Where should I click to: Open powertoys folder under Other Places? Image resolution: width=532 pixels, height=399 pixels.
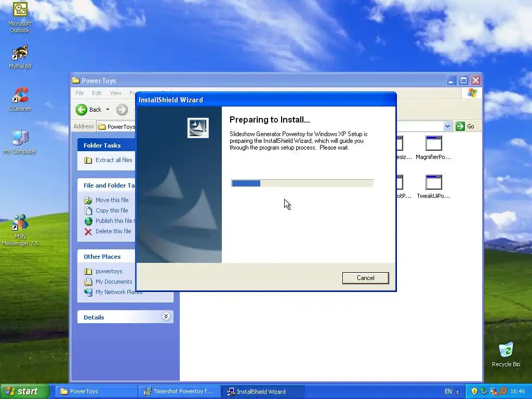(x=109, y=271)
